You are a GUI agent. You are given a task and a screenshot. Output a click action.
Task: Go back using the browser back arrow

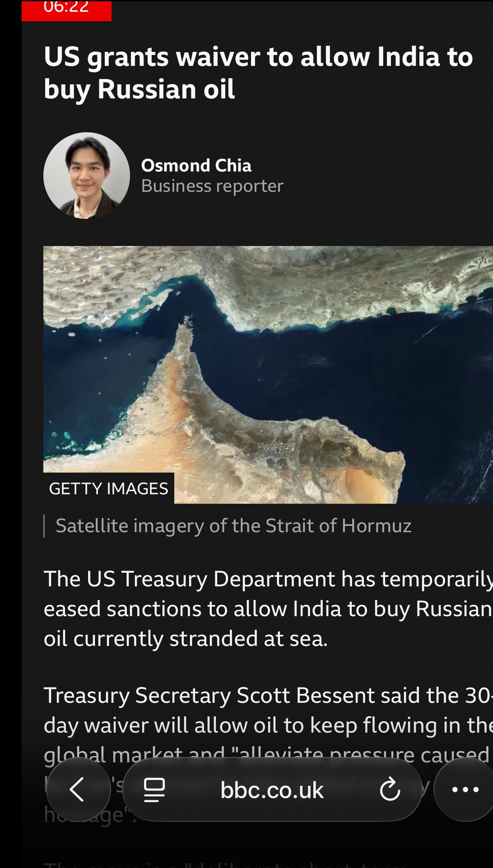pyautogui.click(x=78, y=789)
